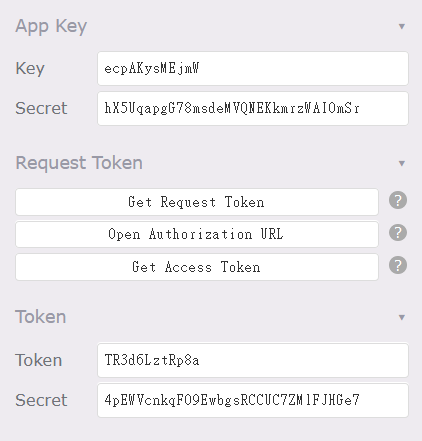
Task: Click the Token field label
Action: pos(39,360)
